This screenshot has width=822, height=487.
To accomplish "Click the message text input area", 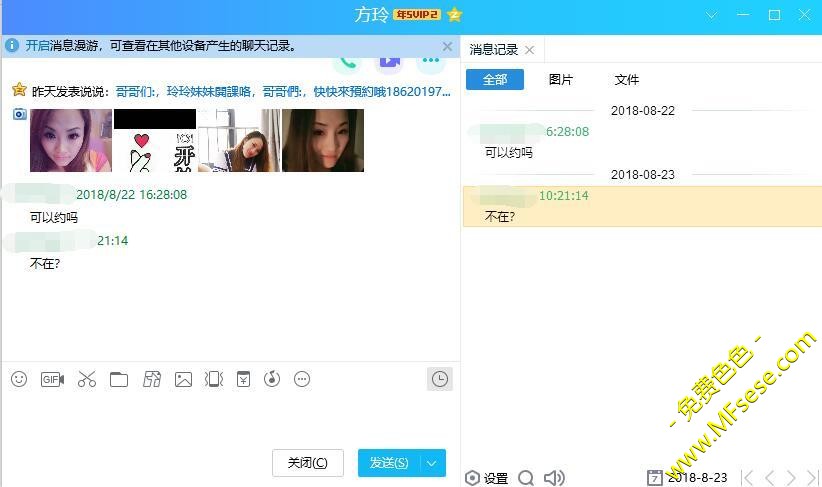I will [230, 418].
